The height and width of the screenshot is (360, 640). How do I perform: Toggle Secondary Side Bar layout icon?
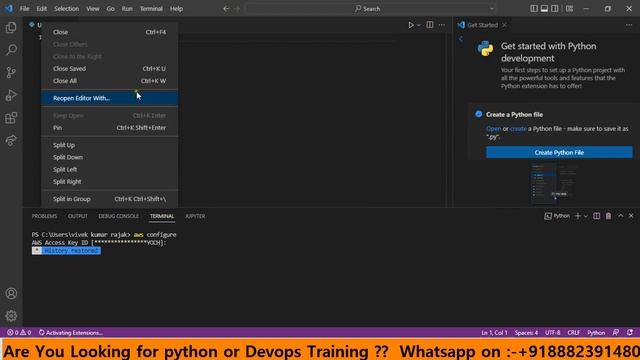click(555, 9)
